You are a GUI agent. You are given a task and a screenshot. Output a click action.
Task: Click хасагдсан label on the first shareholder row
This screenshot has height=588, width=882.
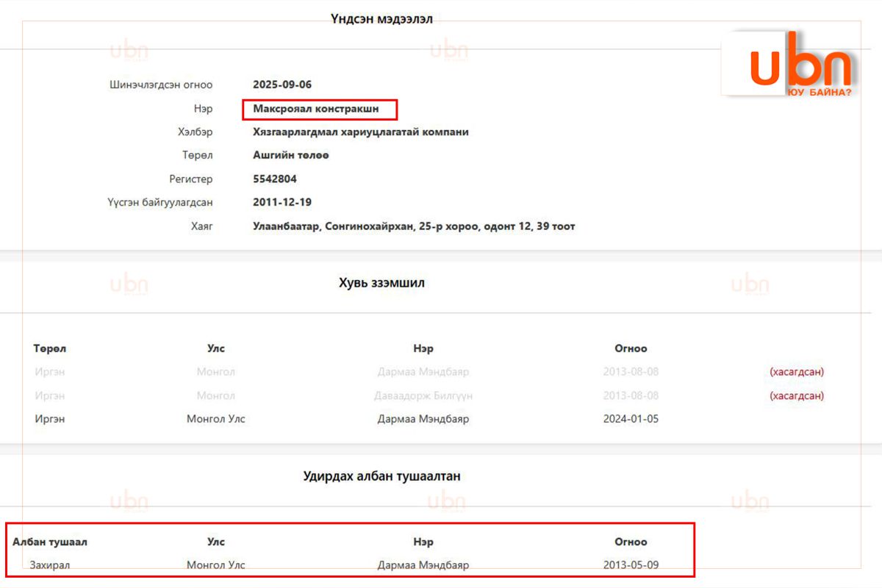[x=797, y=372]
